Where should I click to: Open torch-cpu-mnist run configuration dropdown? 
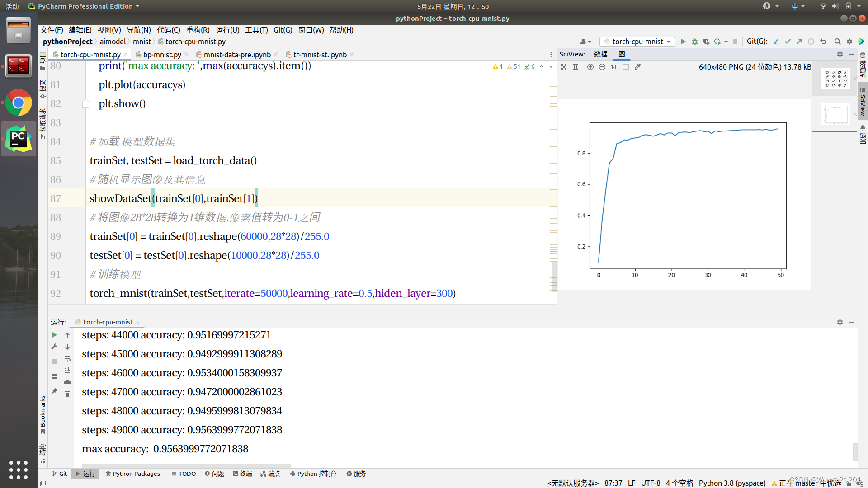pos(637,42)
